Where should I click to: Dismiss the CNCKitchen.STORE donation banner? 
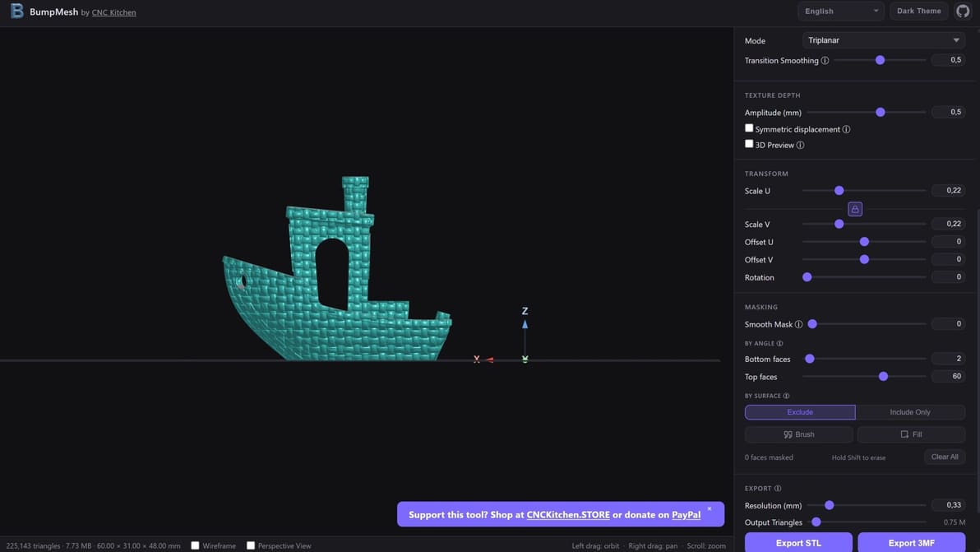click(709, 508)
